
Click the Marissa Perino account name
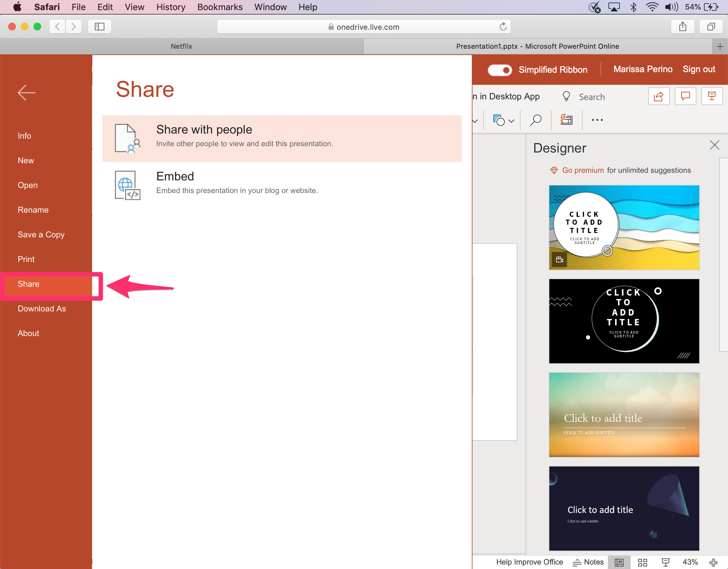click(643, 69)
